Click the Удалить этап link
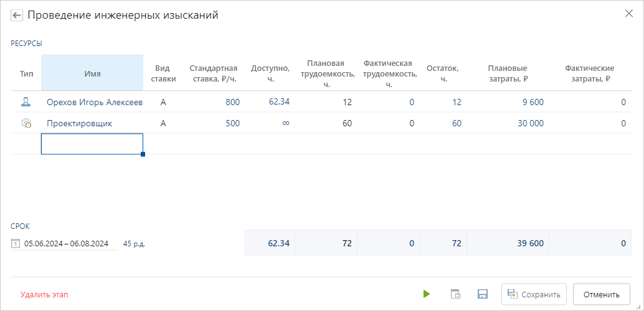The image size is (644, 311). pos(44,294)
